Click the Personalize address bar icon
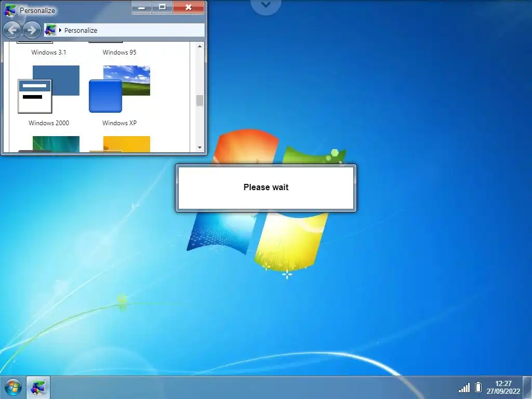Image resolution: width=532 pixels, height=399 pixels. (50, 30)
